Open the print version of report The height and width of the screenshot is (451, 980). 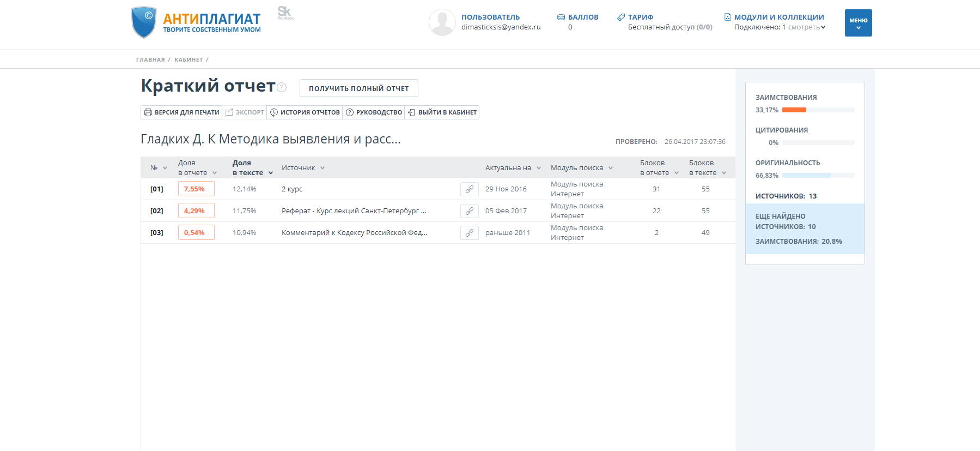pos(181,112)
